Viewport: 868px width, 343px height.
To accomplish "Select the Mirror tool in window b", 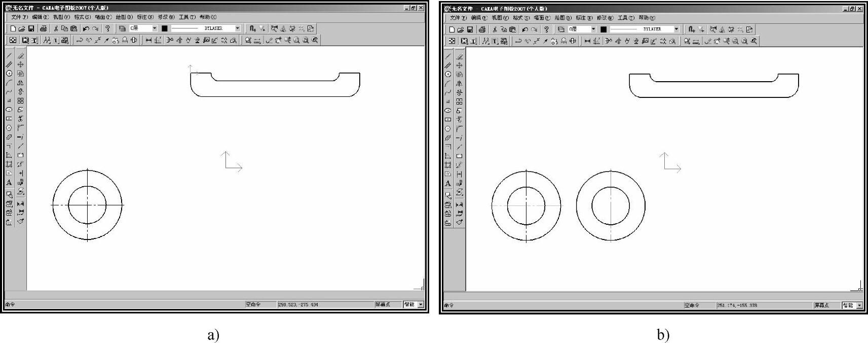I will (459, 83).
